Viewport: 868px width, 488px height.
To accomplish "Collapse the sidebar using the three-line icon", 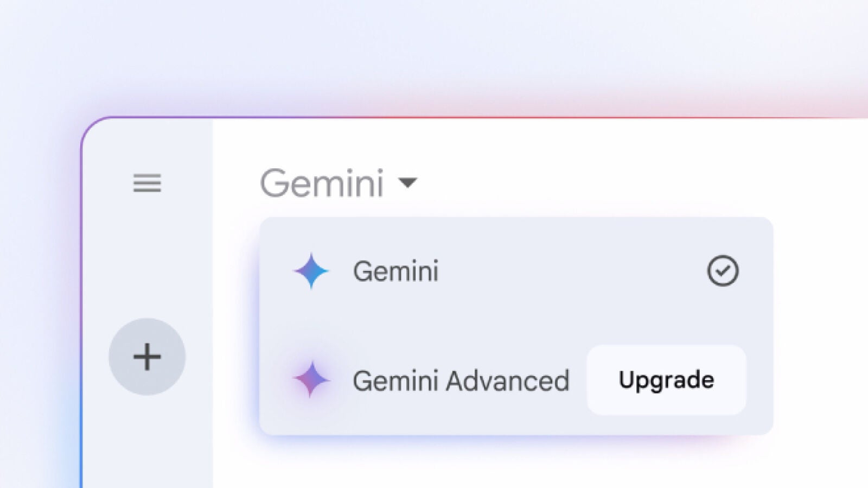I will [x=147, y=183].
